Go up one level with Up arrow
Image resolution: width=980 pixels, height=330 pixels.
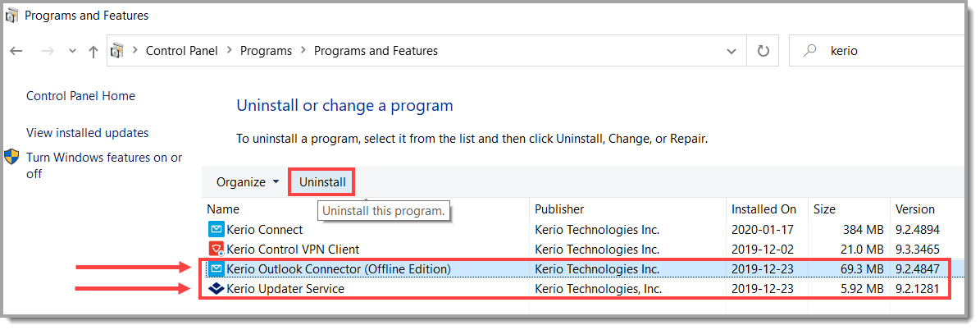pyautogui.click(x=93, y=52)
